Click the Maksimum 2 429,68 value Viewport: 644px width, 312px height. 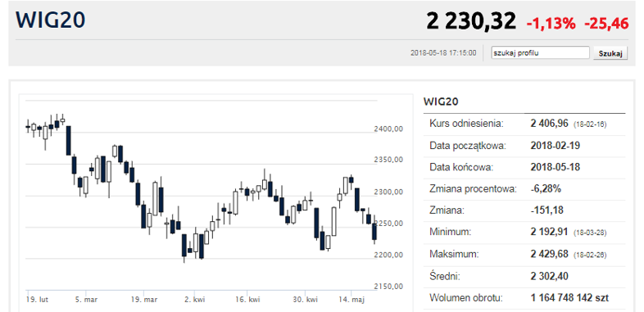pos(550,254)
